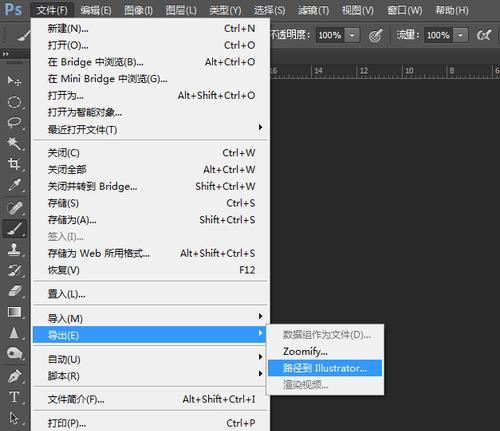Expand the 导入(M) submenu
Screen dimensions: 500x431
150,318
